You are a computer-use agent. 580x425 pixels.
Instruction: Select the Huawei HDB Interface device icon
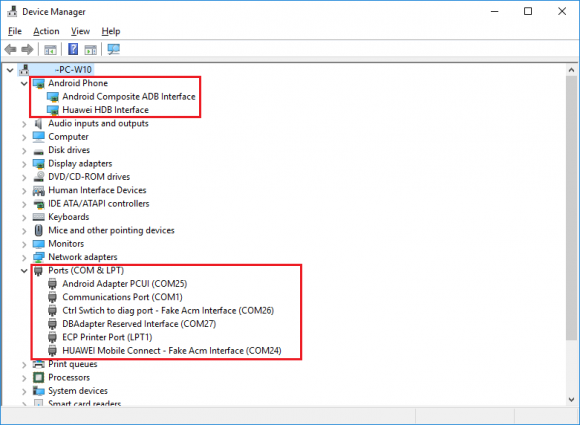pos(53,110)
